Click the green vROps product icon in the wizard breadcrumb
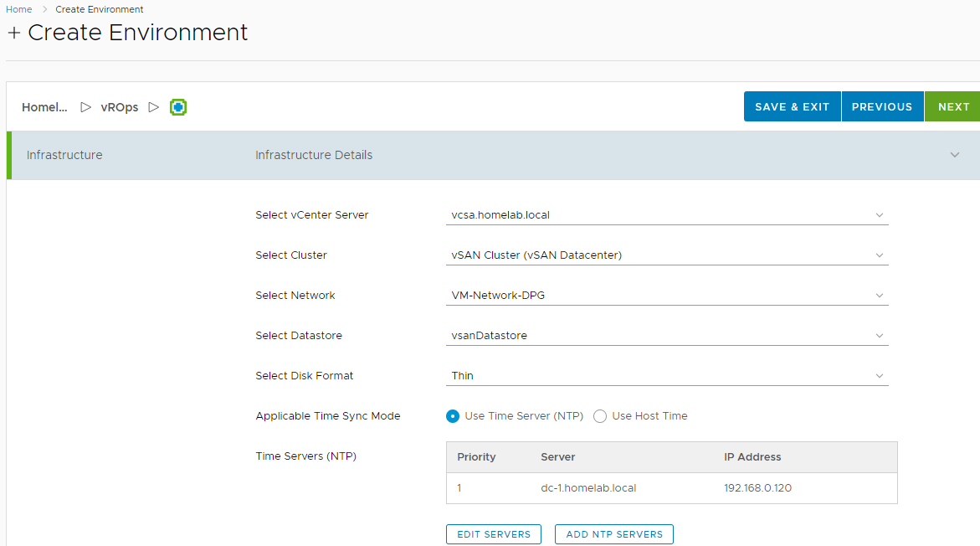This screenshot has height=546, width=980. 178,107
